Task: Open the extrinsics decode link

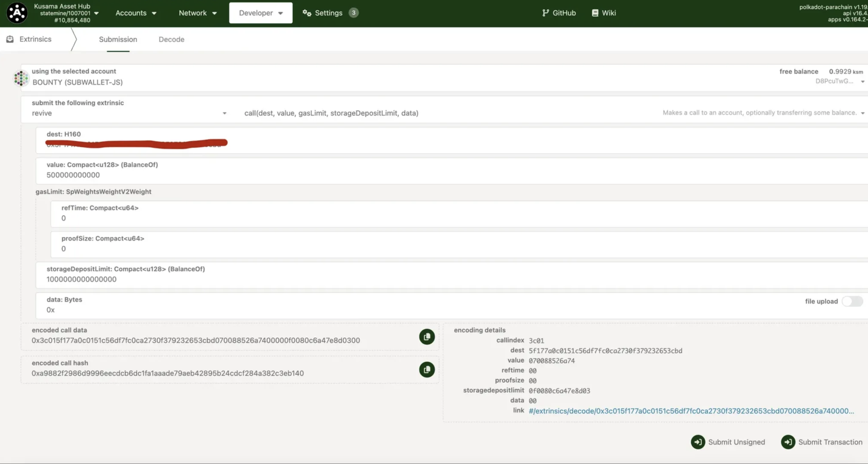Action: pyautogui.click(x=691, y=411)
